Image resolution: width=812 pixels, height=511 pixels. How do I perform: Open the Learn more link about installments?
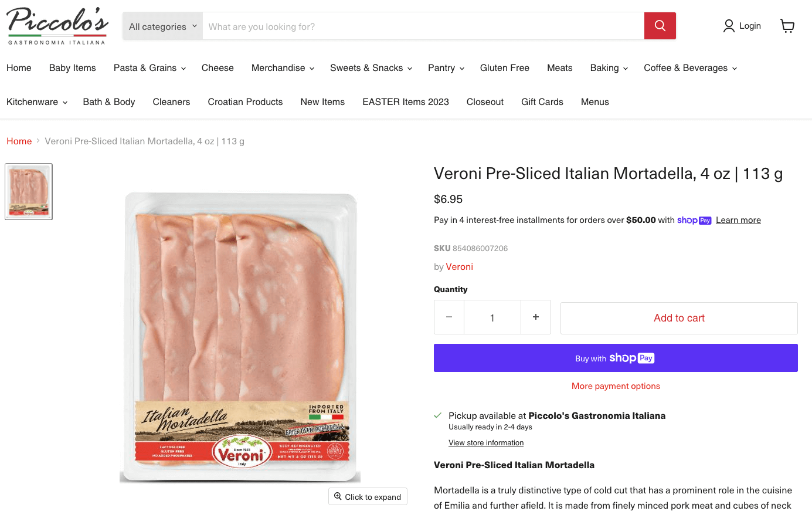pyautogui.click(x=738, y=220)
